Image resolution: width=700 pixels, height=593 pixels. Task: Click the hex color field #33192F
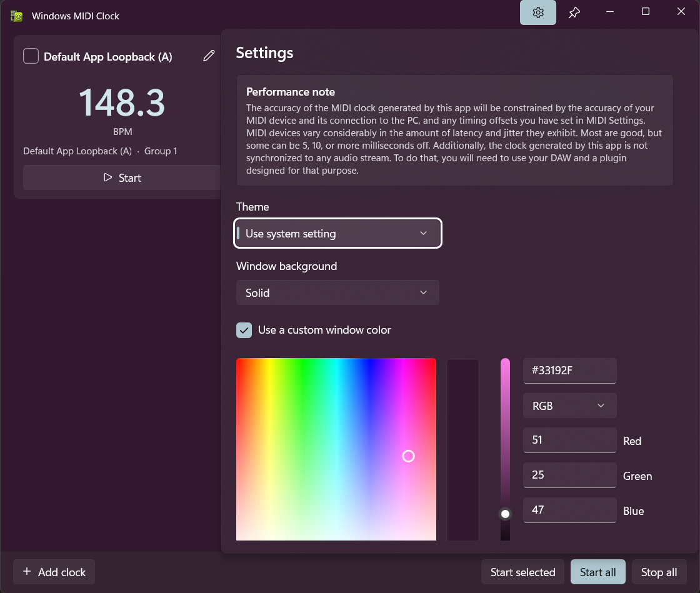(569, 371)
